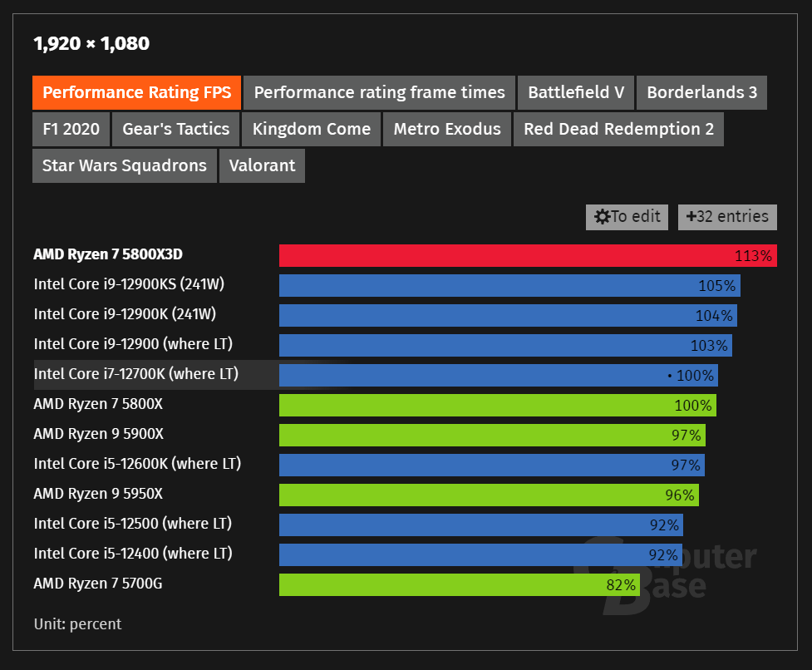Select the Intel Core i5-12500 (where LT) label
This screenshot has width=812, height=670.
pos(133,524)
